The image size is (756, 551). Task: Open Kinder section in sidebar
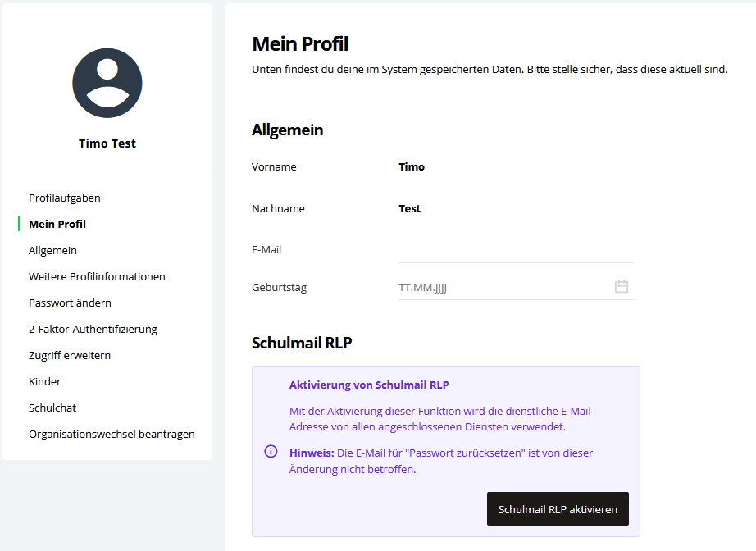pos(45,381)
